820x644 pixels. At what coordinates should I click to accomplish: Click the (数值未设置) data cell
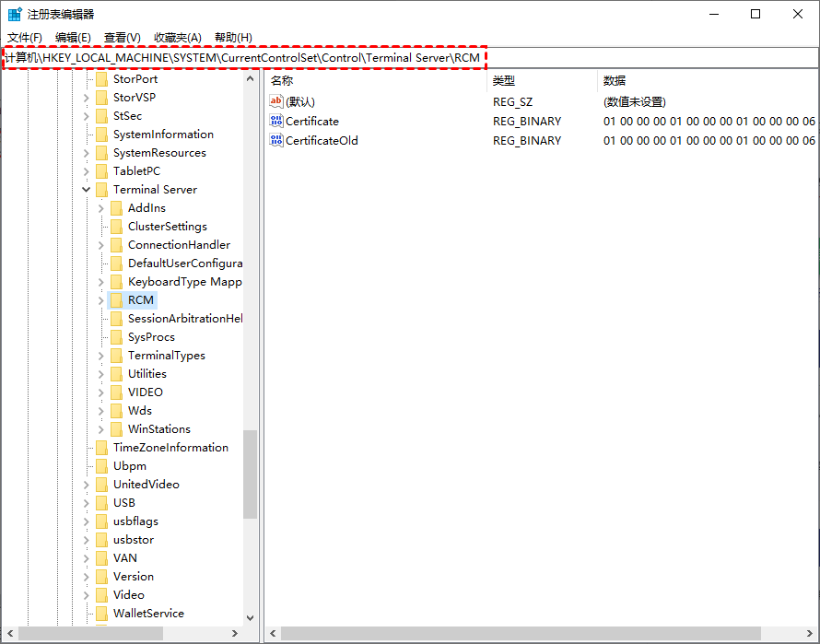pyautogui.click(x=635, y=101)
